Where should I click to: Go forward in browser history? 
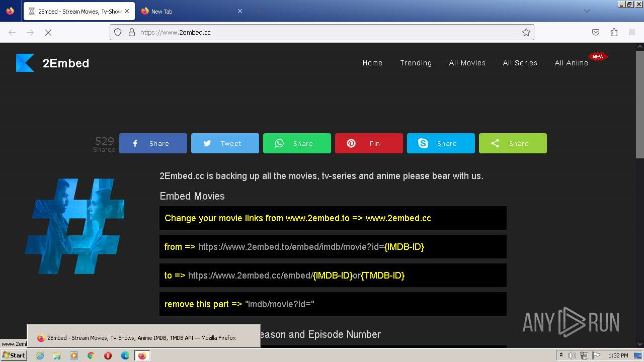tap(30, 32)
